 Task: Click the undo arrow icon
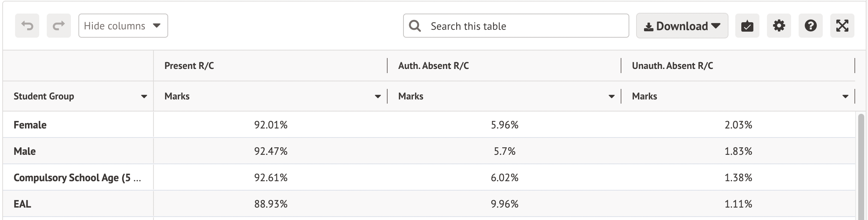(27, 26)
